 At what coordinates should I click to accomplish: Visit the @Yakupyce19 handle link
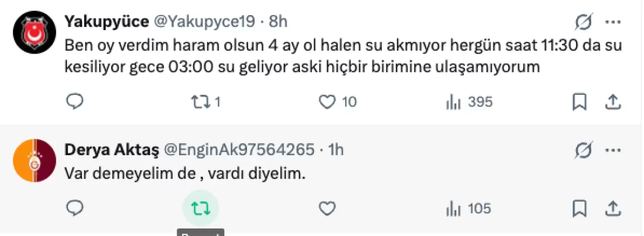[x=204, y=22]
